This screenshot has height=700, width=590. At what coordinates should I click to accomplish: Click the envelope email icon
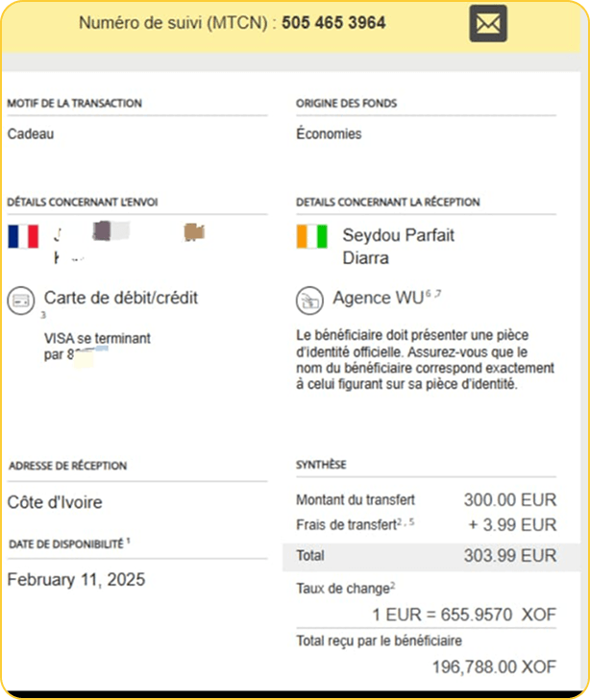click(488, 23)
